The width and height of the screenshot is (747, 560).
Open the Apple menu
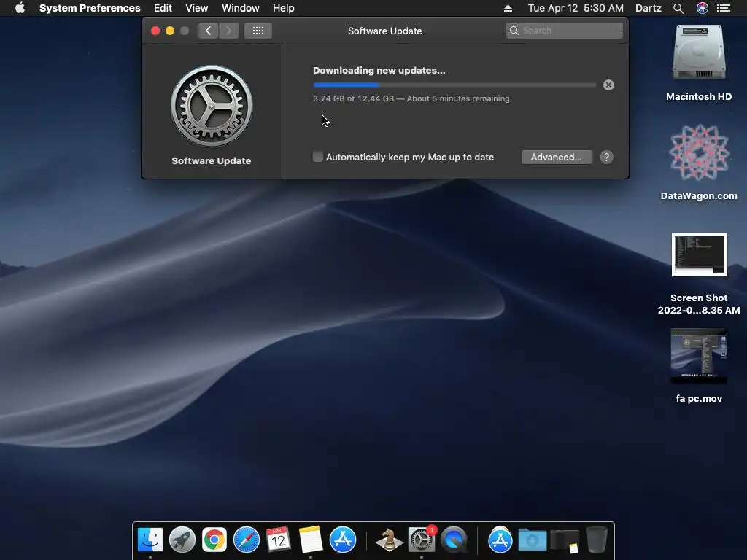[x=20, y=8]
